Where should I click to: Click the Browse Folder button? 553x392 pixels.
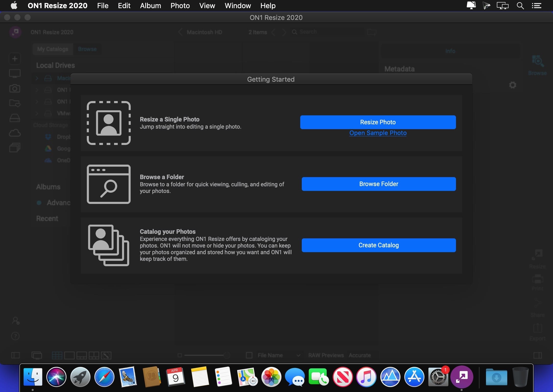point(379,184)
